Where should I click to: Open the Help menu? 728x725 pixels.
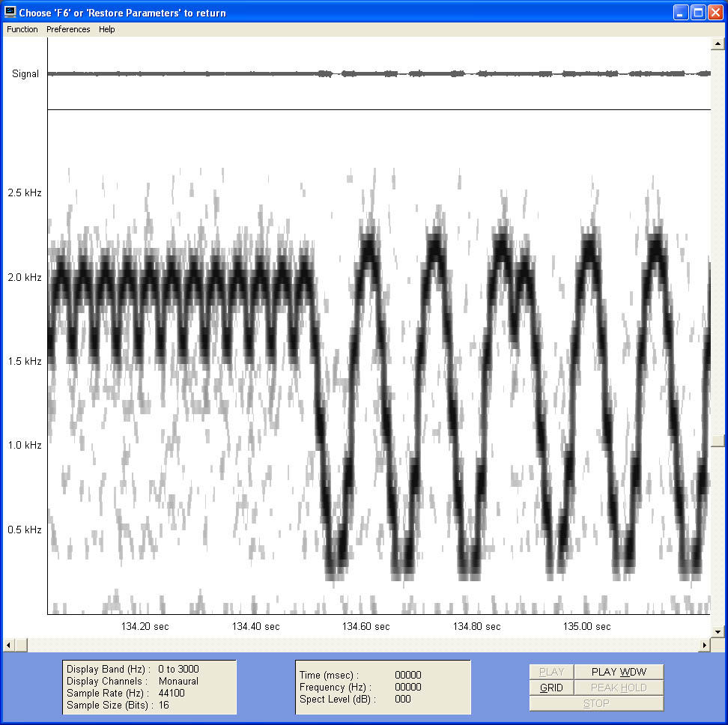[107, 29]
